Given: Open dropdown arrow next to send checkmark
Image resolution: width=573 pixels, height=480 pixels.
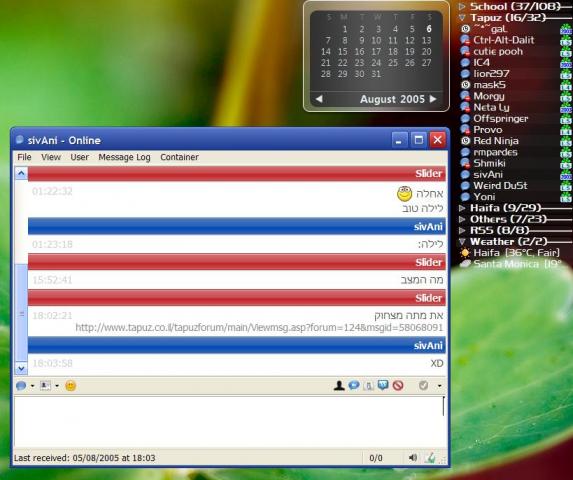Looking at the screenshot, I should 439,386.
